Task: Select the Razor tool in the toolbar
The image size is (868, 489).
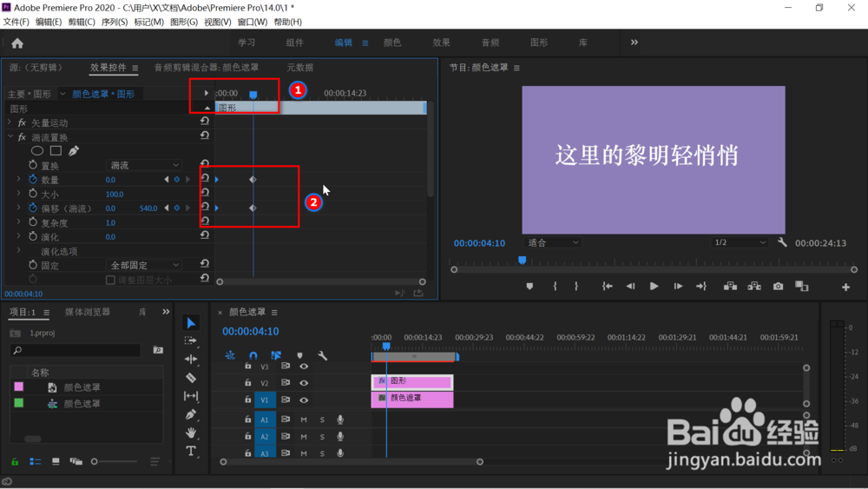Action: pyautogui.click(x=191, y=378)
